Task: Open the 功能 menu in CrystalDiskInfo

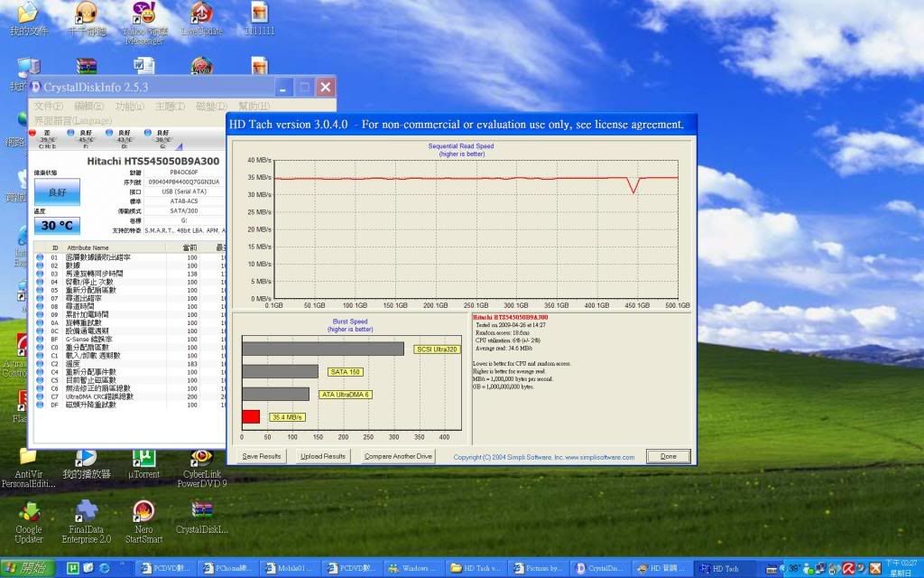Action: (129, 107)
